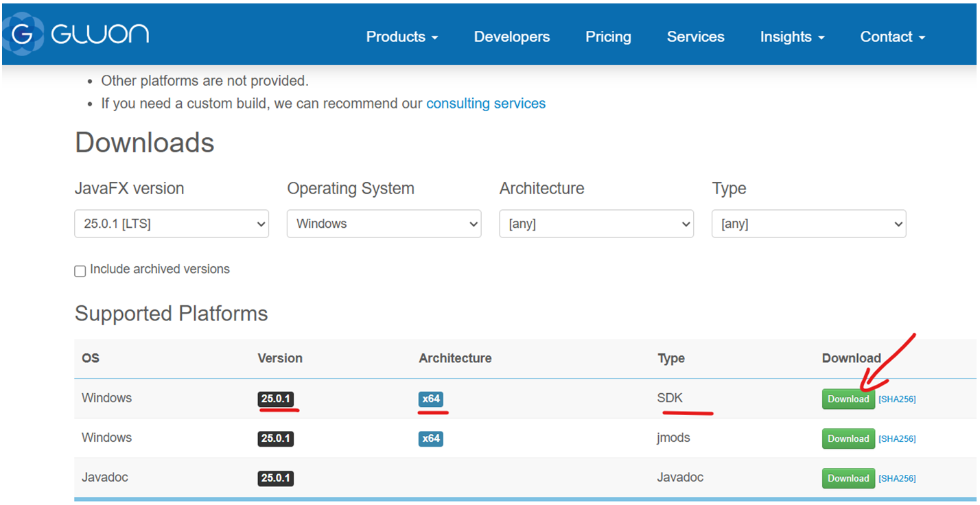
Task: Open the consulting services link
Action: coord(486,103)
